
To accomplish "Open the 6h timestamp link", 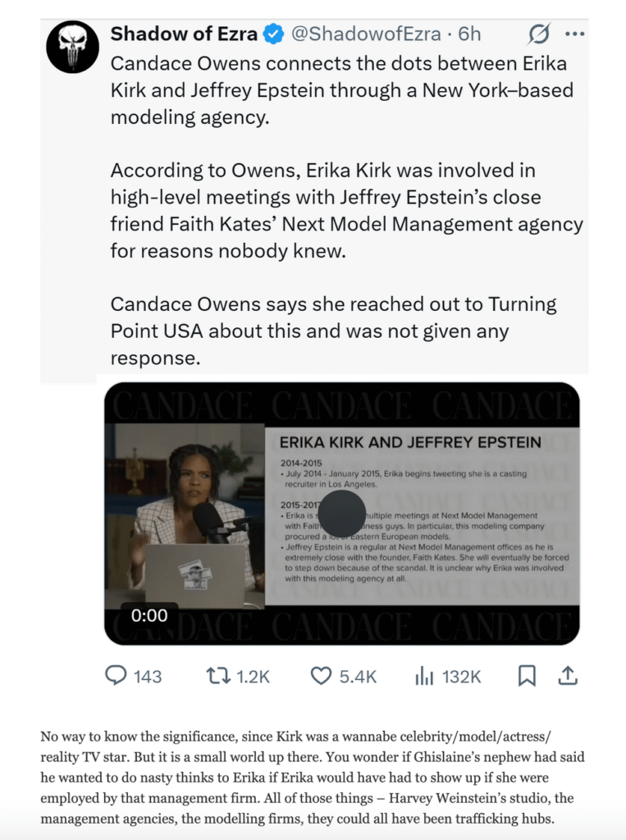I will pyautogui.click(x=470, y=34).
